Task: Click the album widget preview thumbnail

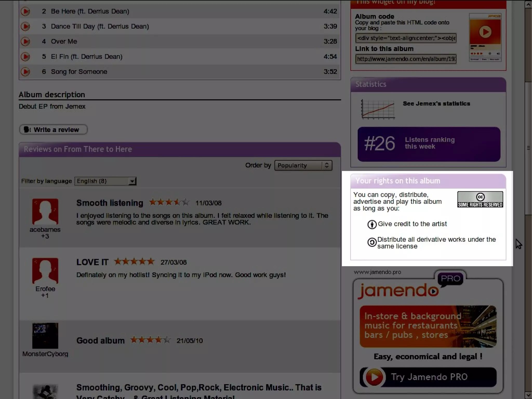Action: coord(485,38)
